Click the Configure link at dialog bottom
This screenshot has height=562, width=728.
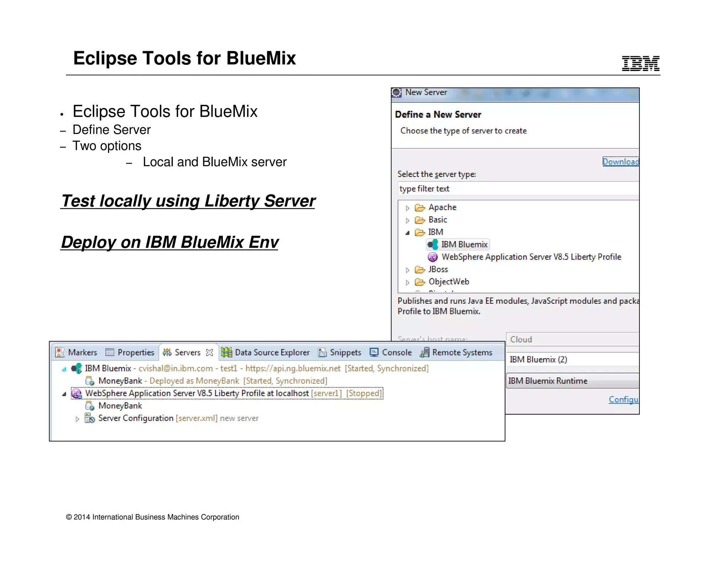pos(624,400)
